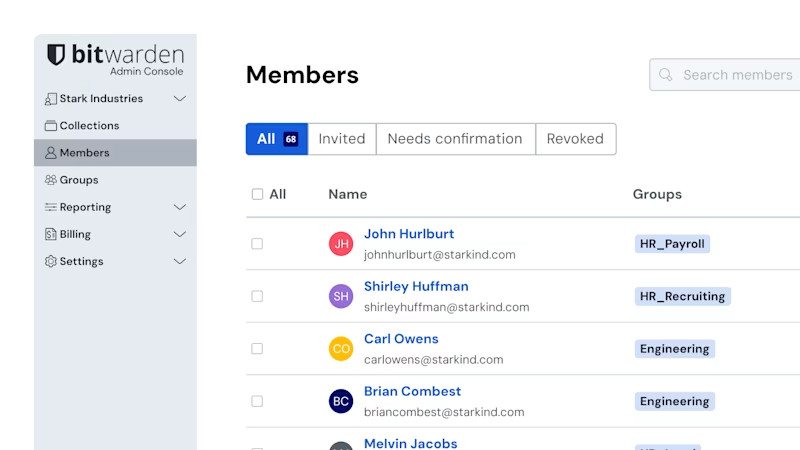Switch to the Invited tab

pyautogui.click(x=342, y=139)
